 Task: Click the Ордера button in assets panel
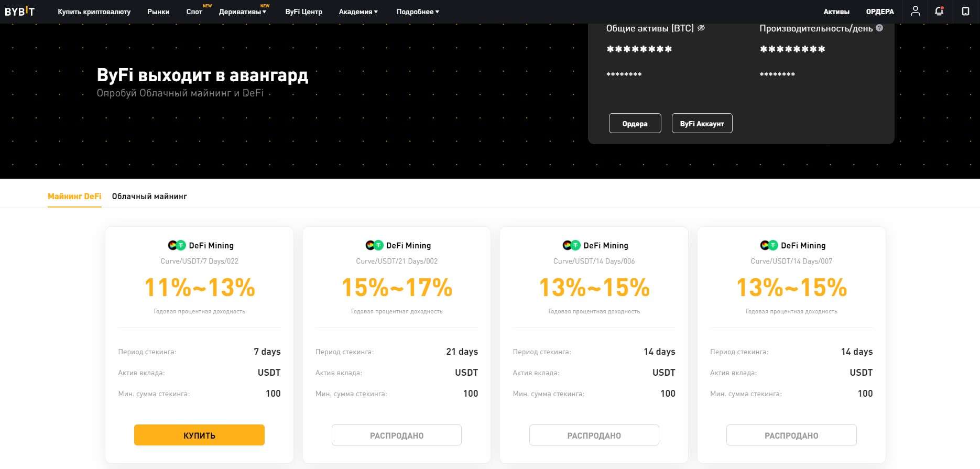[x=635, y=123]
